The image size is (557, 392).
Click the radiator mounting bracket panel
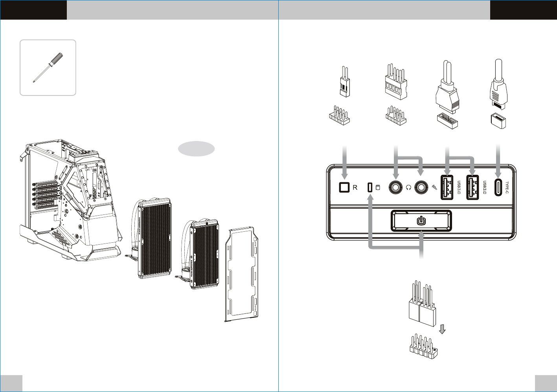(x=243, y=275)
